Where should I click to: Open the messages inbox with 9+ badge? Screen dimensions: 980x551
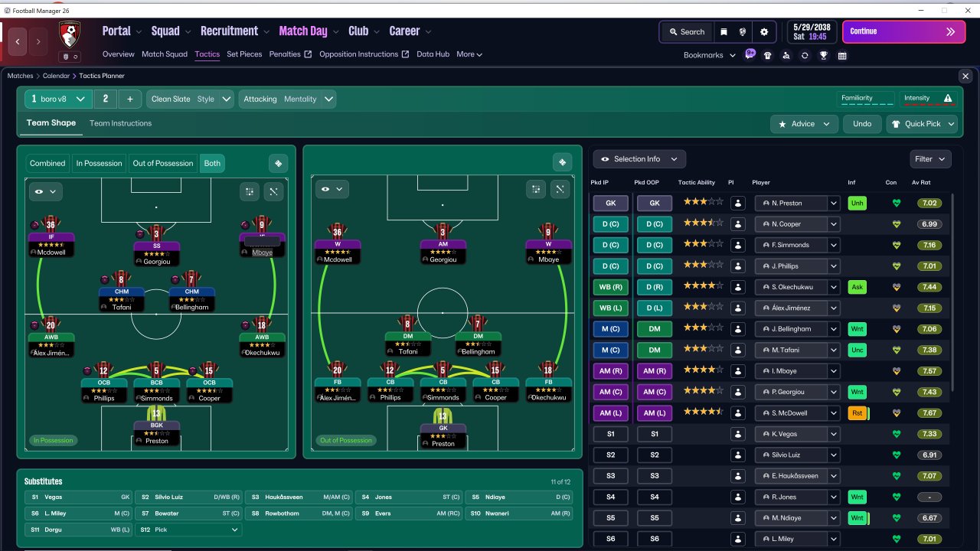click(x=750, y=54)
